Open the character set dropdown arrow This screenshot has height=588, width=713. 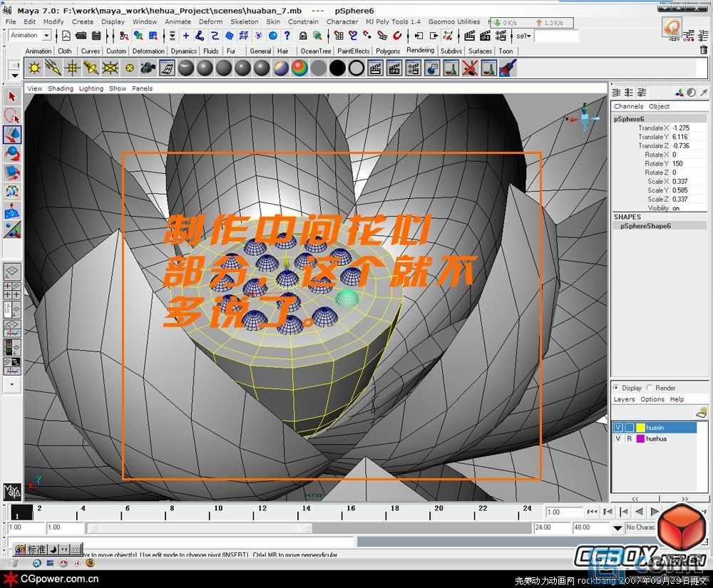(617, 528)
